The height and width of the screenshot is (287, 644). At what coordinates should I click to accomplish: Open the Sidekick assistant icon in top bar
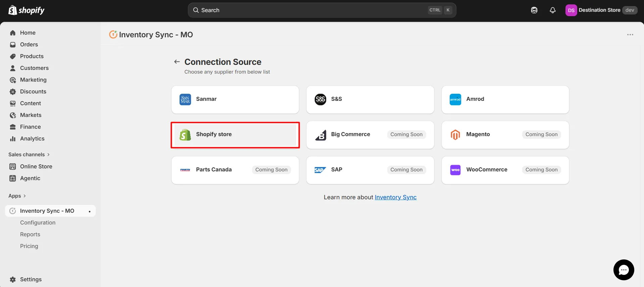click(x=534, y=10)
